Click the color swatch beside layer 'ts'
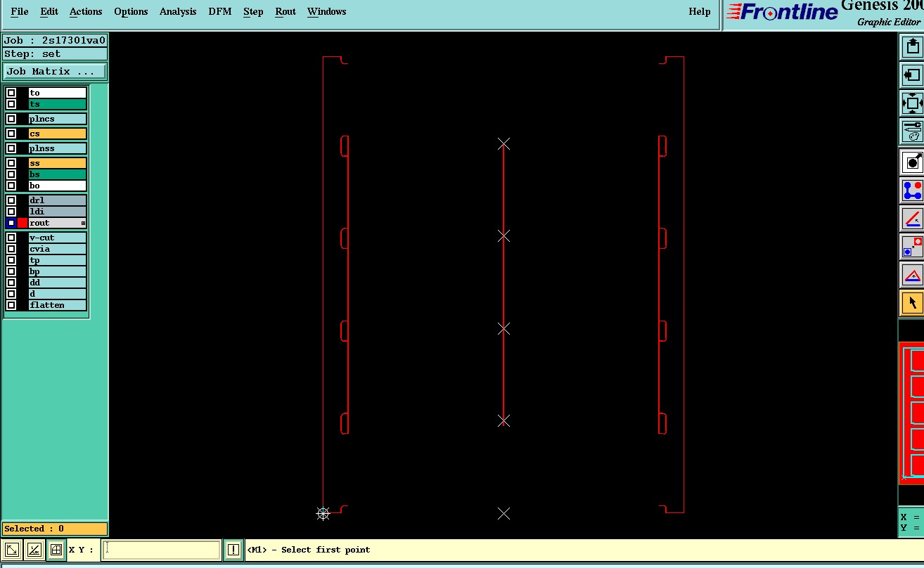The height and width of the screenshot is (568, 924). pos(23,104)
